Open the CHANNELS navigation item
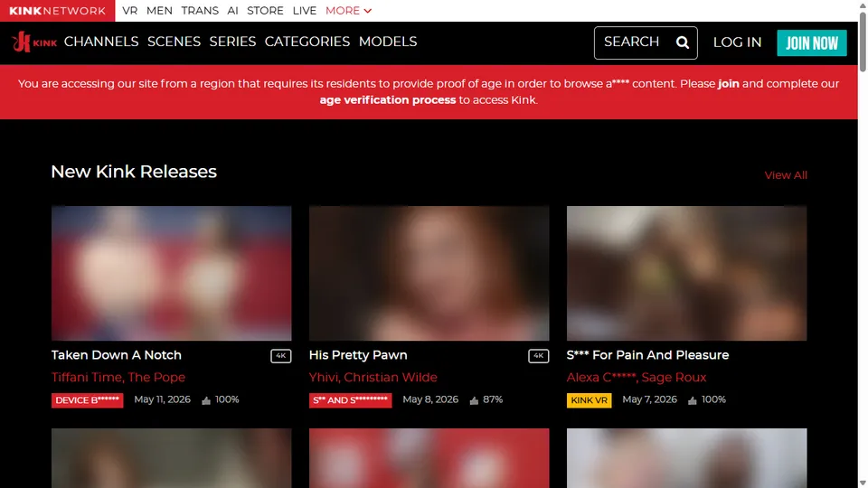868x488 pixels. pos(101,42)
